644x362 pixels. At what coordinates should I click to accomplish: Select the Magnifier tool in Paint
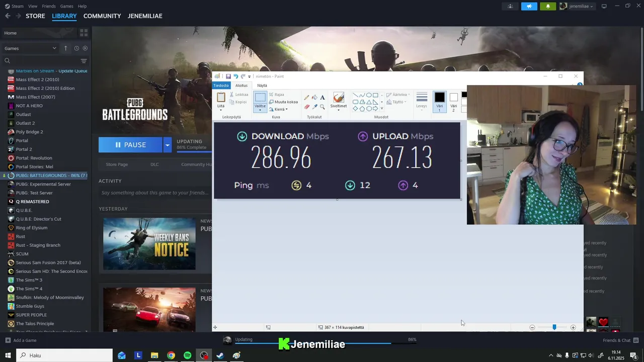point(323,107)
